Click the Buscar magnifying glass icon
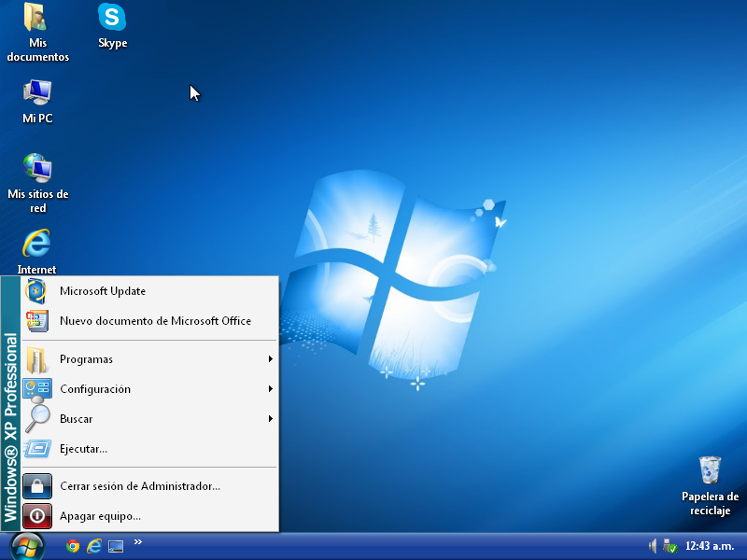 [37, 417]
